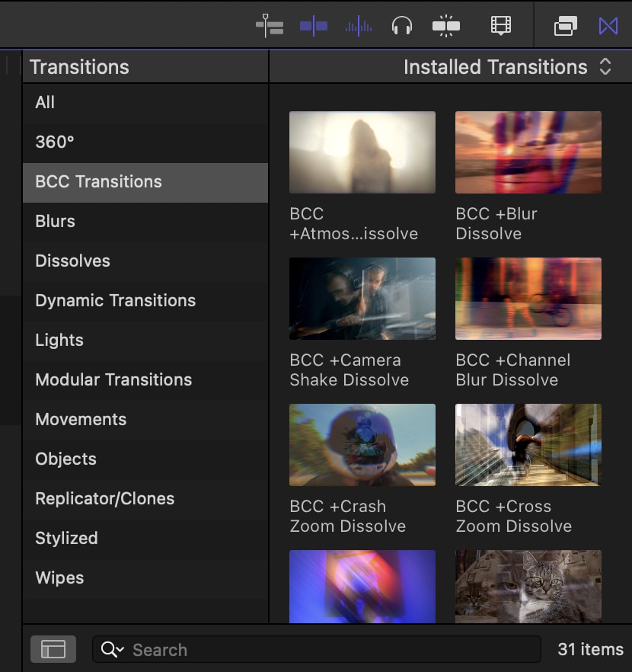Open the search options magnifier dropdown

pyautogui.click(x=112, y=650)
